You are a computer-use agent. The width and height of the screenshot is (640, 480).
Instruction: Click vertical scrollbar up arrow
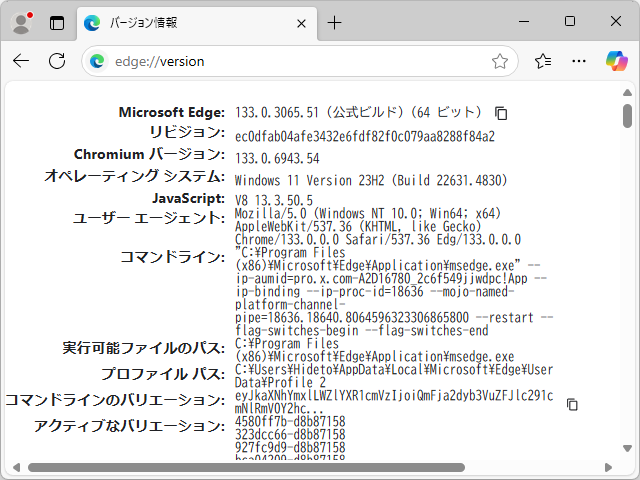pyautogui.click(x=627, y=93)
